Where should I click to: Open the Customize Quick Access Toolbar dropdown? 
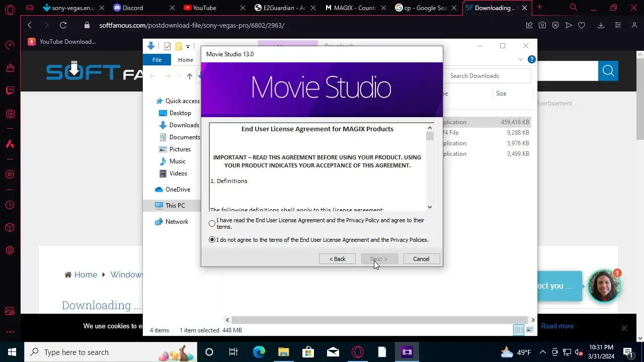(188, 46)
